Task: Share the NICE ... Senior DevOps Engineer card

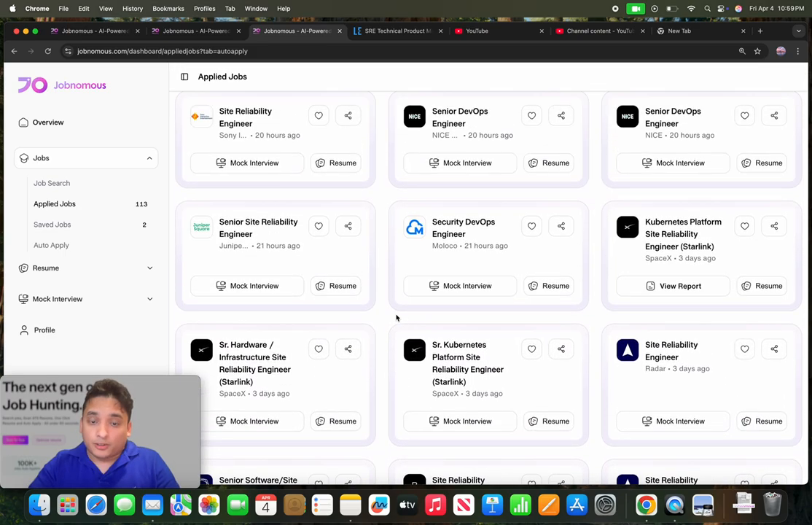Action: coord(561,115)
